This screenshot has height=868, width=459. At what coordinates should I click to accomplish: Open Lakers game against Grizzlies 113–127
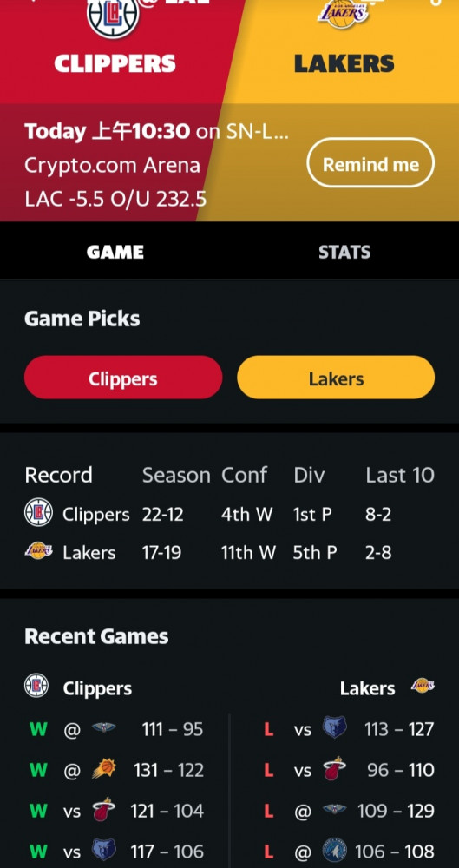pos(350,728)
